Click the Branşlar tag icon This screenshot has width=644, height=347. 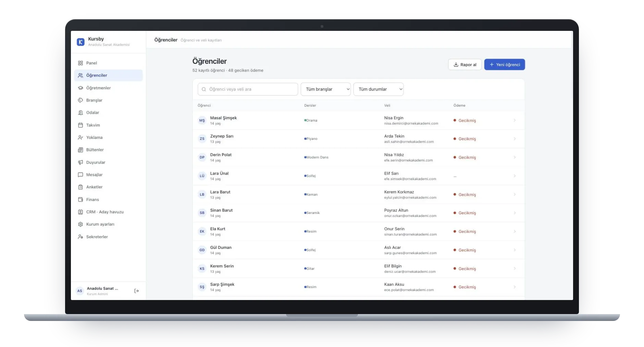pyautogui.click(x=80, y=100)
